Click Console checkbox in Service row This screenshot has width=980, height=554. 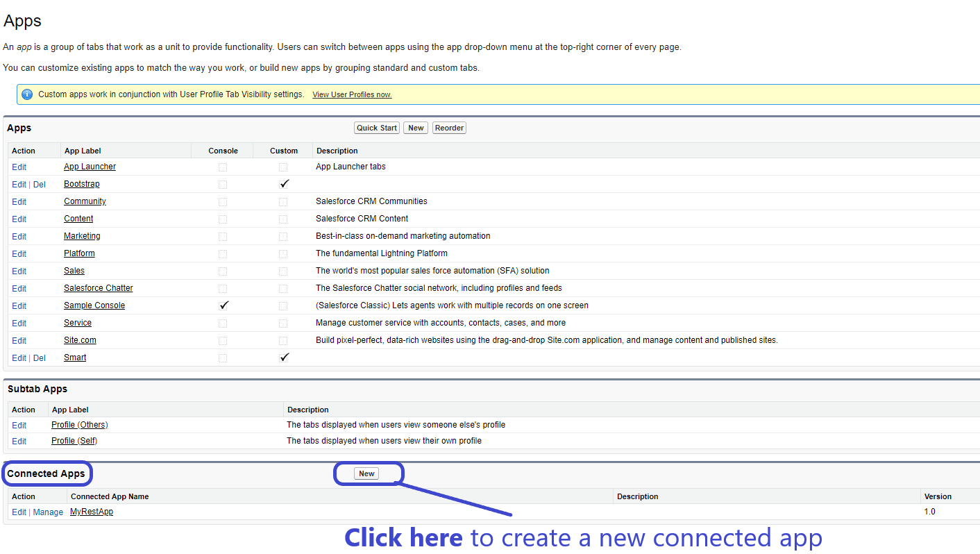223,323
